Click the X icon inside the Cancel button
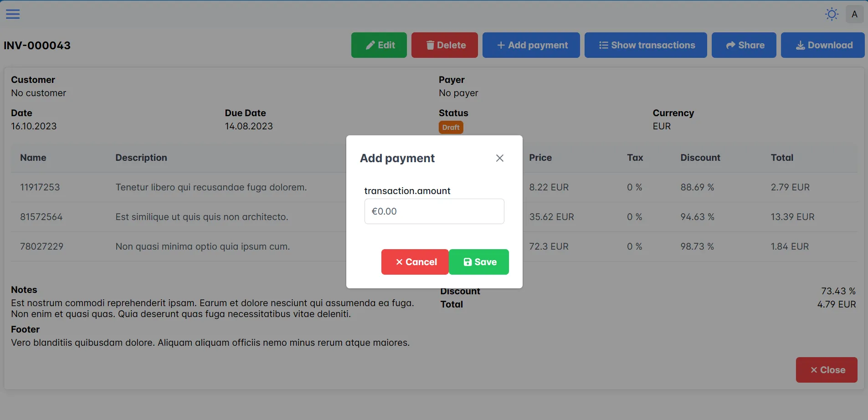 coord(400,262)
